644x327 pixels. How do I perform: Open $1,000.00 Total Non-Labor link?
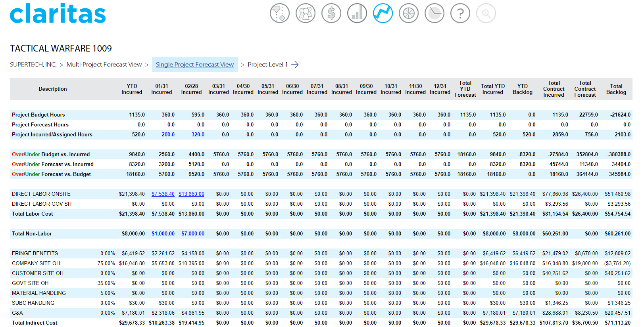[x=163, y=233]
